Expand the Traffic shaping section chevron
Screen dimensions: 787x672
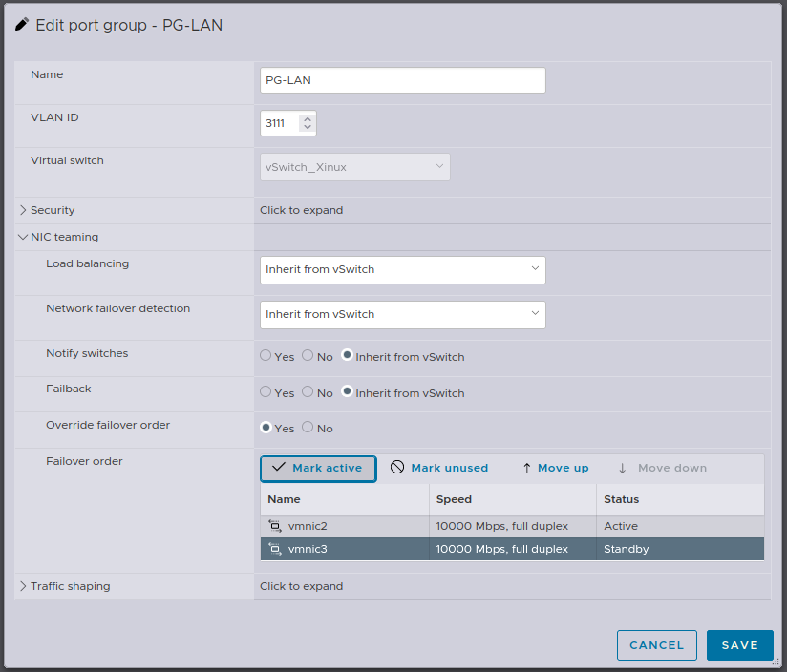(x=23, y=586)
